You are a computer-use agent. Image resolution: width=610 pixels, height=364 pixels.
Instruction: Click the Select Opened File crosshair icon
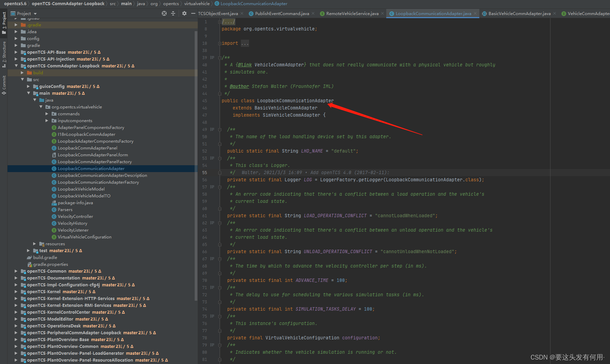point(164,13)
